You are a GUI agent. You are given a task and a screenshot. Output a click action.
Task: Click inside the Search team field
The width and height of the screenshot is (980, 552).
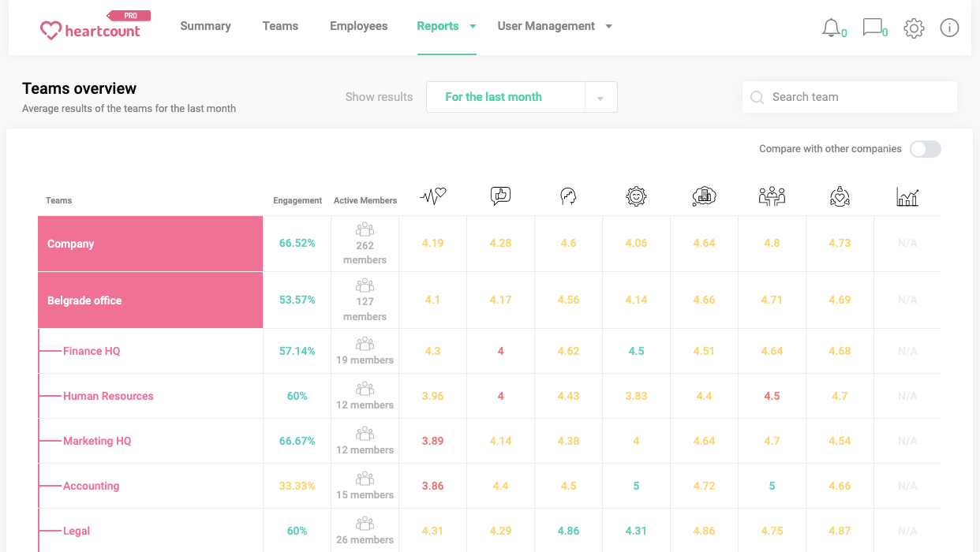coord(850,96)
